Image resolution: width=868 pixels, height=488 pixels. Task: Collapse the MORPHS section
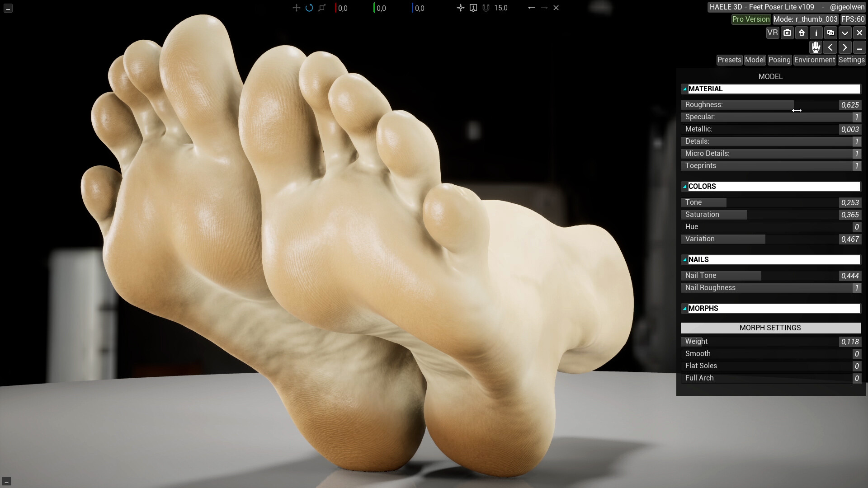tap(685, 308)
